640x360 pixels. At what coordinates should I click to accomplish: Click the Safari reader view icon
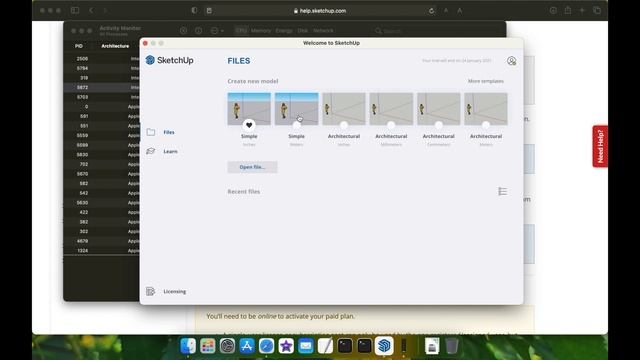click(209, 11)
